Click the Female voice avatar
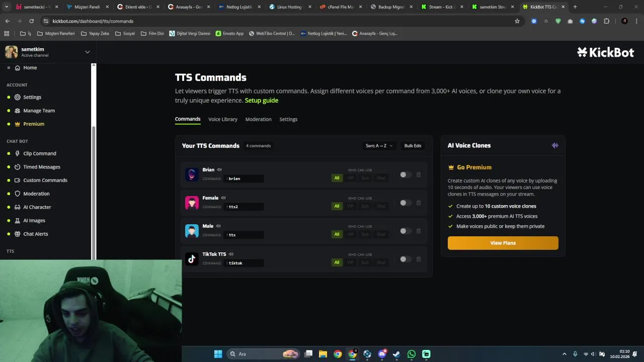 [192, 203]
